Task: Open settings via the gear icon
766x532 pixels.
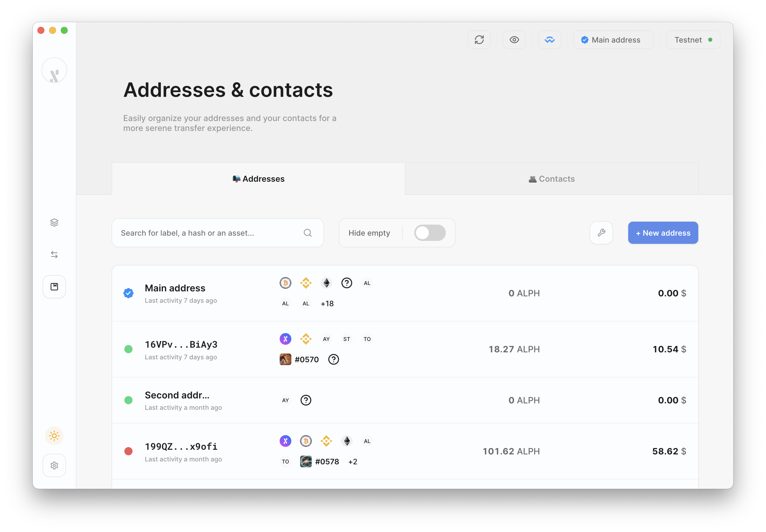Action: 54,466
